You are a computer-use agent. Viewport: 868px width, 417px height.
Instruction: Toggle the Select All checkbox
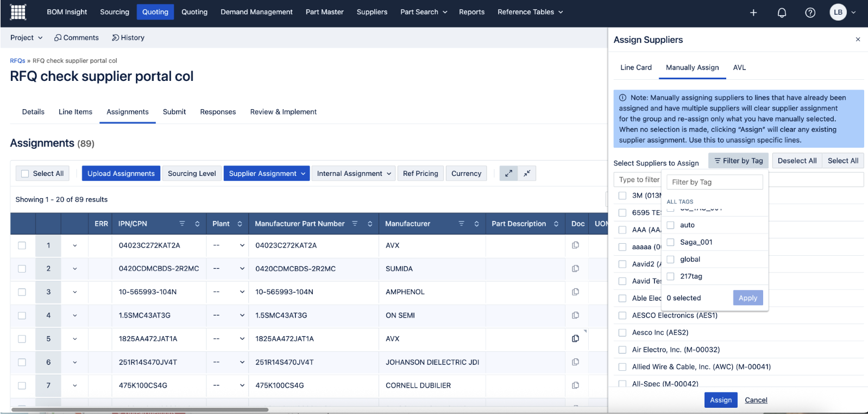coord(24,174)
